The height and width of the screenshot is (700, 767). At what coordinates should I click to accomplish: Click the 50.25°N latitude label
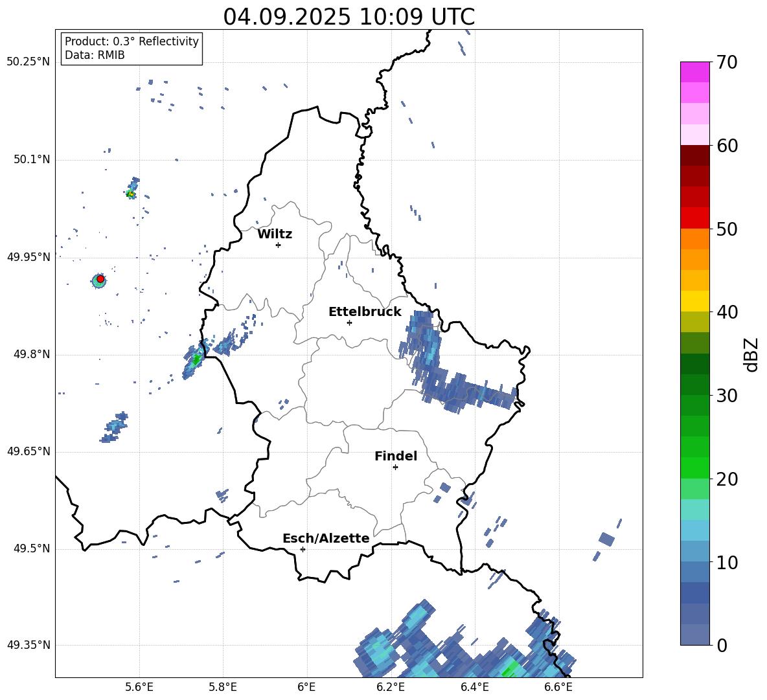pos(28,62)
